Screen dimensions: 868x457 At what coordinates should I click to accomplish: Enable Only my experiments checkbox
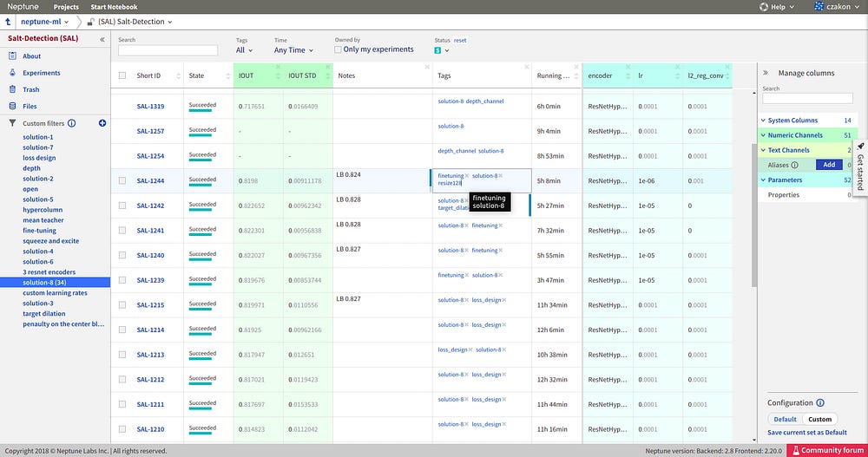[338, 49]
